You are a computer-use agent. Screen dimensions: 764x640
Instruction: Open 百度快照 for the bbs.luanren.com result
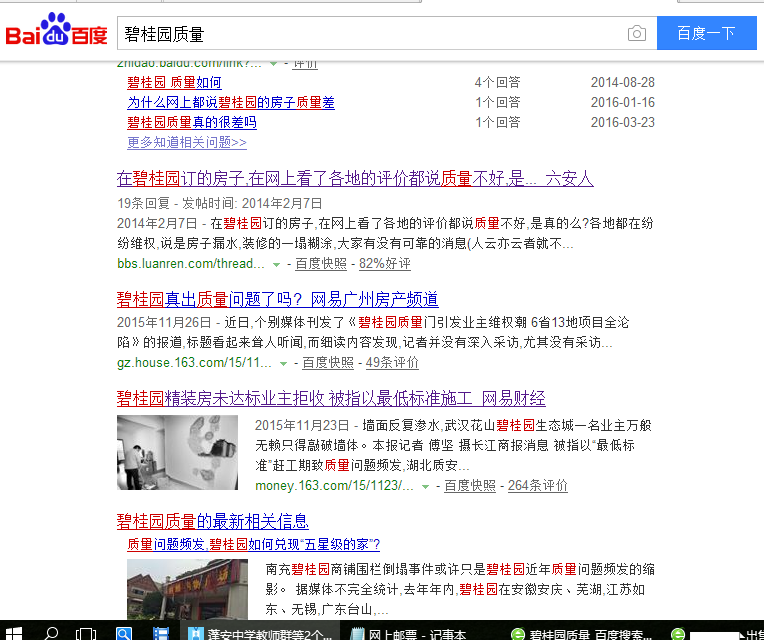pos(321,264)
